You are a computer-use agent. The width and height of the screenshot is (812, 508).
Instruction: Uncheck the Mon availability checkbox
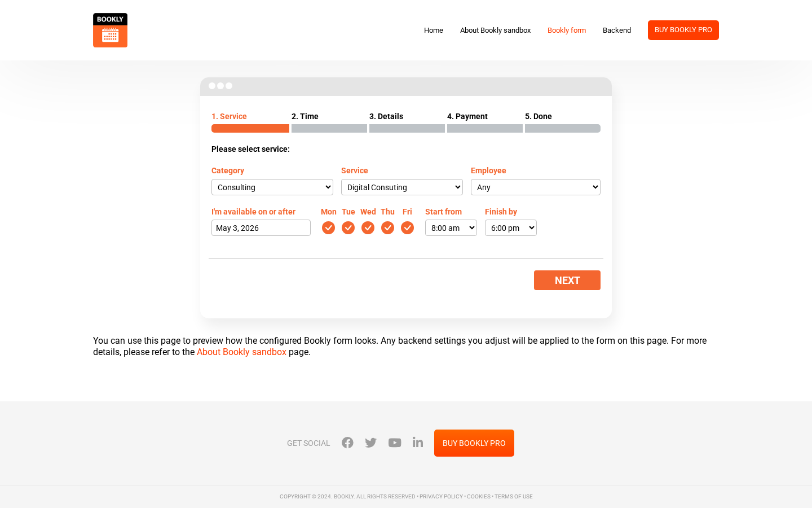point(328,227)
